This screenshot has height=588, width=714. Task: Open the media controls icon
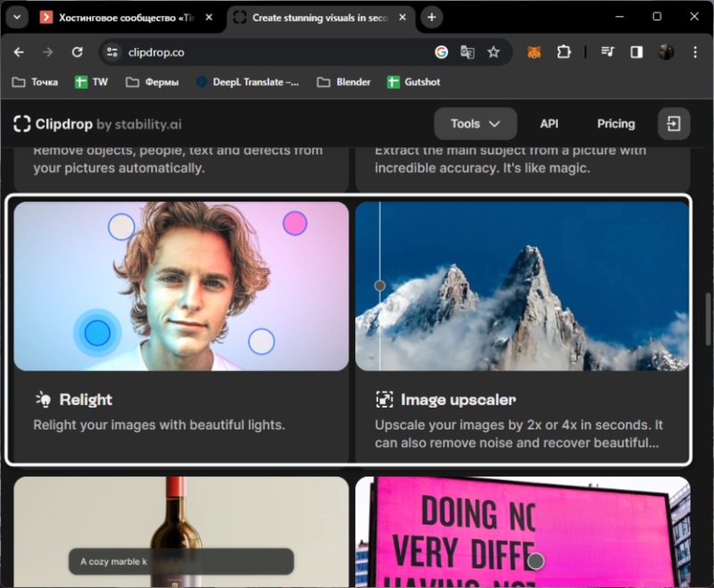(608, 53)
